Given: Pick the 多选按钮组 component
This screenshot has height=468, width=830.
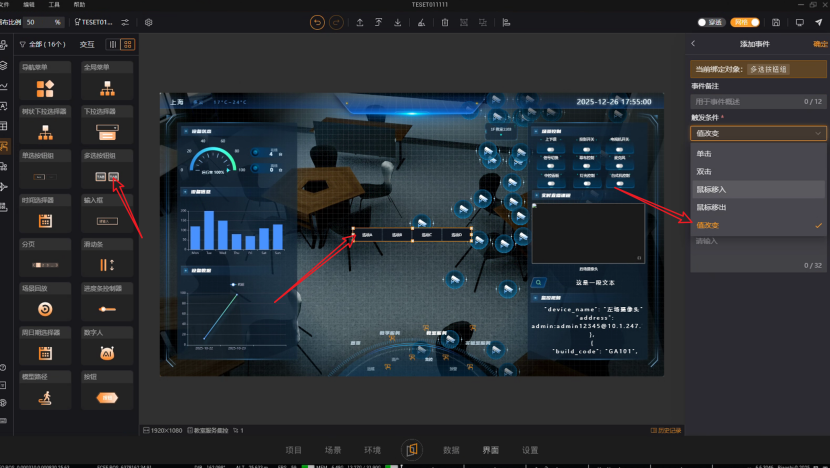Looking at the screenshot, I should pyautogui.click(x=107, y=170).
